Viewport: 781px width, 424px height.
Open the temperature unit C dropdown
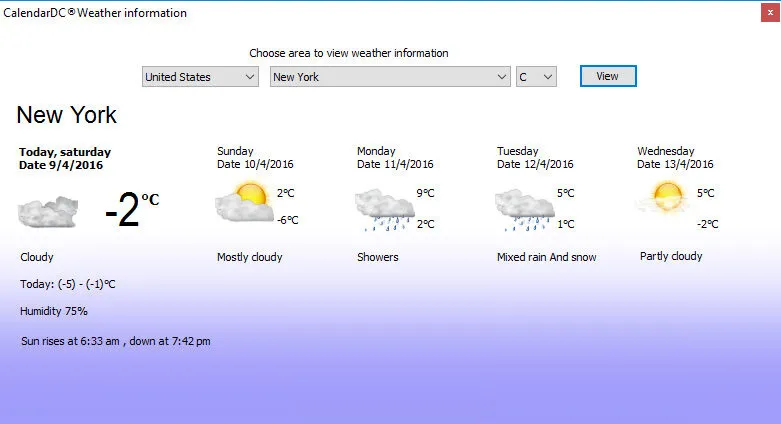[x=537, y=77]
